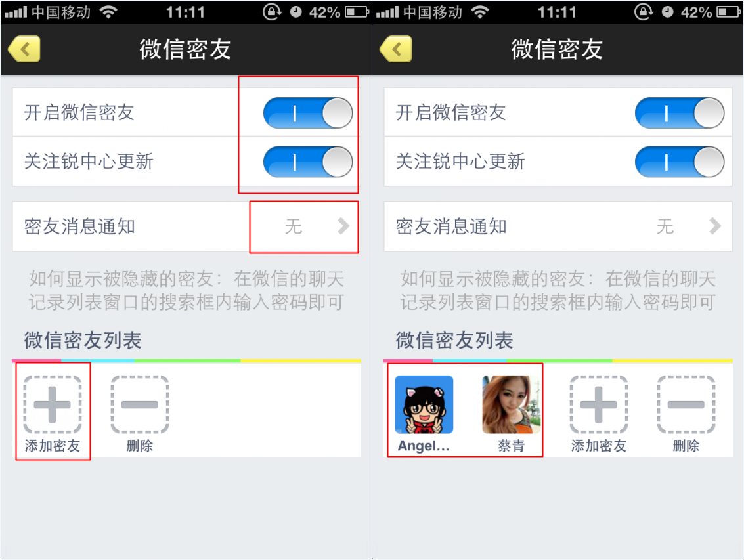This screenshot has width=744, height=560.
Task: Tap the plus icon 添加密友 on left screen
Action: (52, 404)
